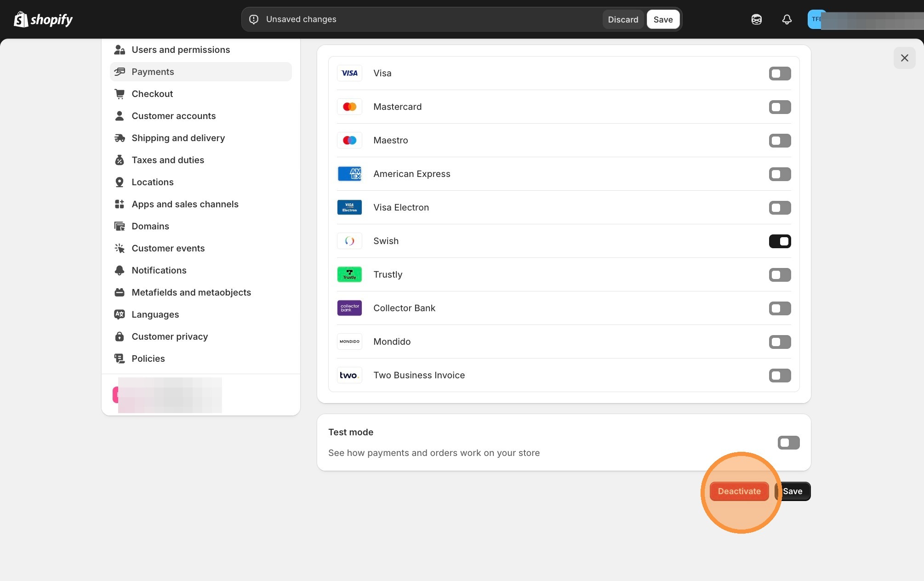Disable the Swish payment toggle
This screenshot has width=924, height=581.
pos(780,241)
